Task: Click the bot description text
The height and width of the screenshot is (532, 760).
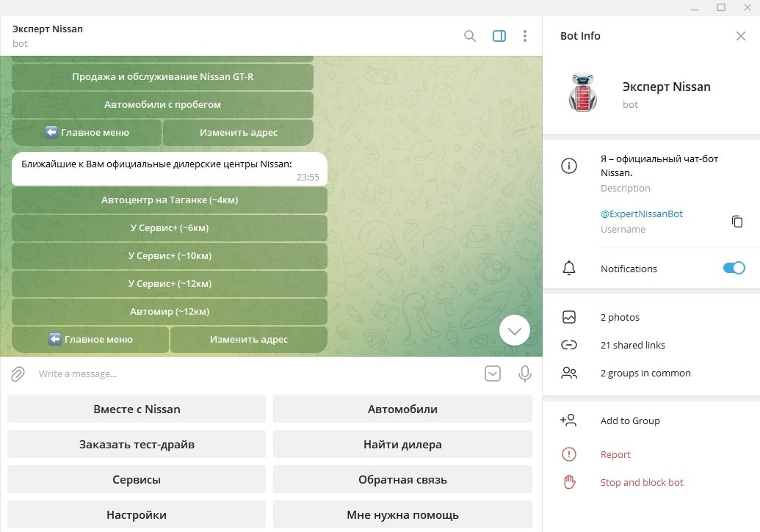Action: 659,166
